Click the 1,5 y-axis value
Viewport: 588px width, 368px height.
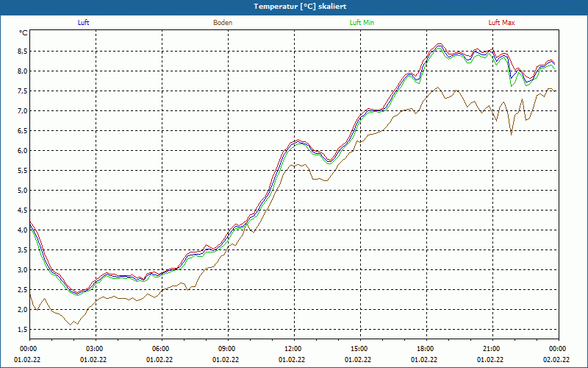tap(22, 330)
